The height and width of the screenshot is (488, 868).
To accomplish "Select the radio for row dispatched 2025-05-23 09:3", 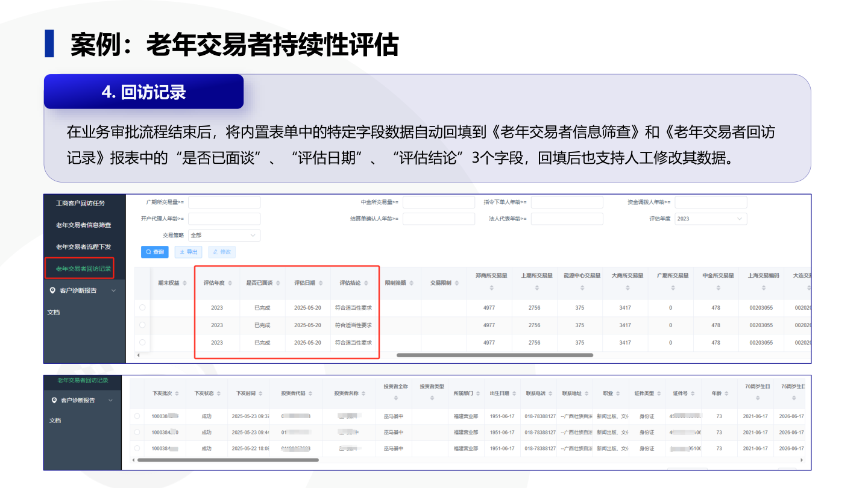I will tap(137, 416).
